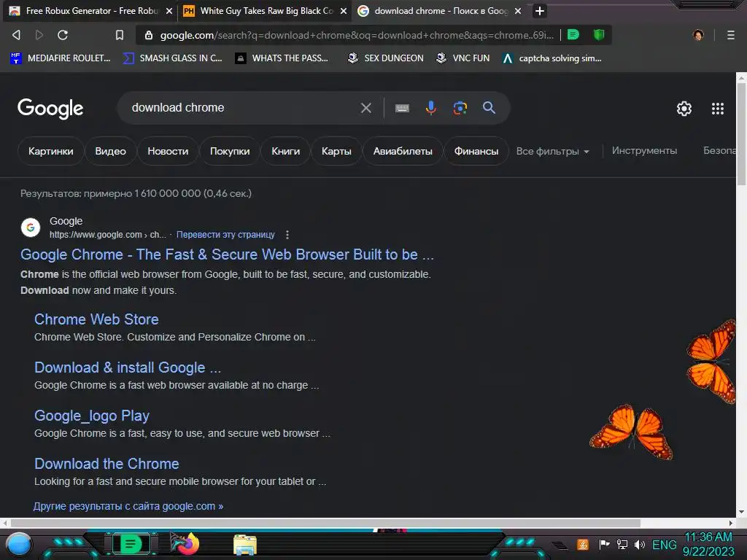Filter results by Карты
This screenshot has height=560, width=747.
[x=336, y=152]
